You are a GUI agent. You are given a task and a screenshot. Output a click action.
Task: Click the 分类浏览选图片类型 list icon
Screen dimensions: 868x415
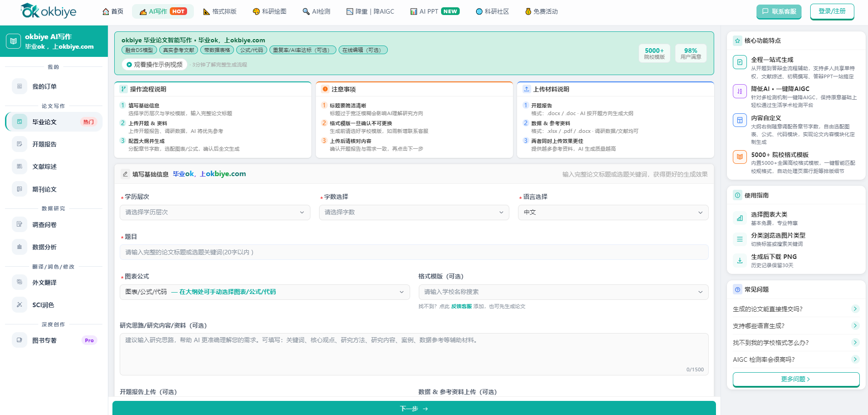(740, 239)
